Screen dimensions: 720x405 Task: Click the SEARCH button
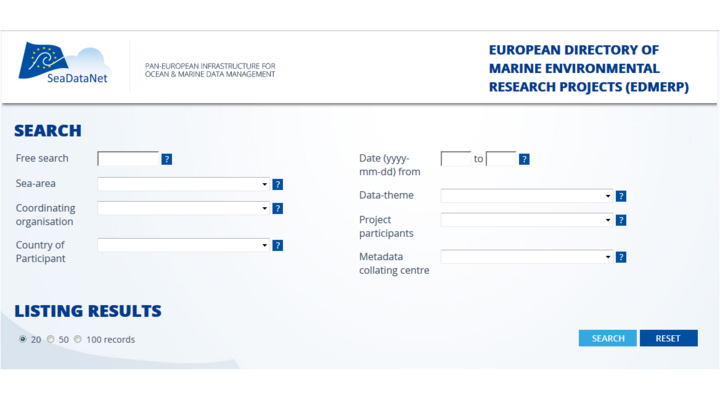608,338
